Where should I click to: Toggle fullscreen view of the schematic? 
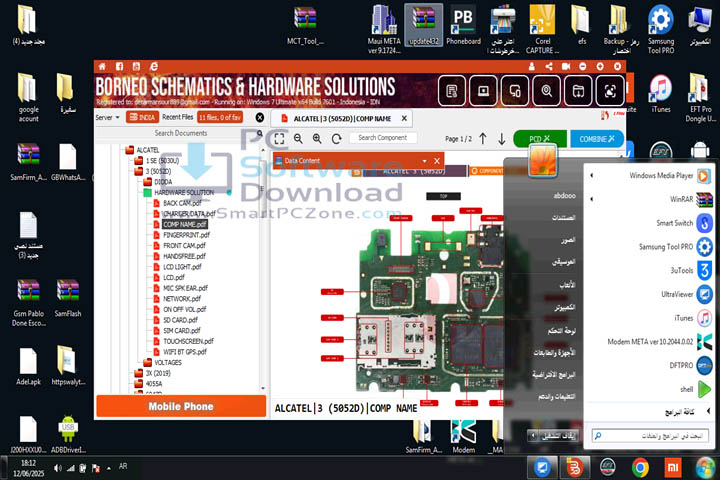[279, 139]
